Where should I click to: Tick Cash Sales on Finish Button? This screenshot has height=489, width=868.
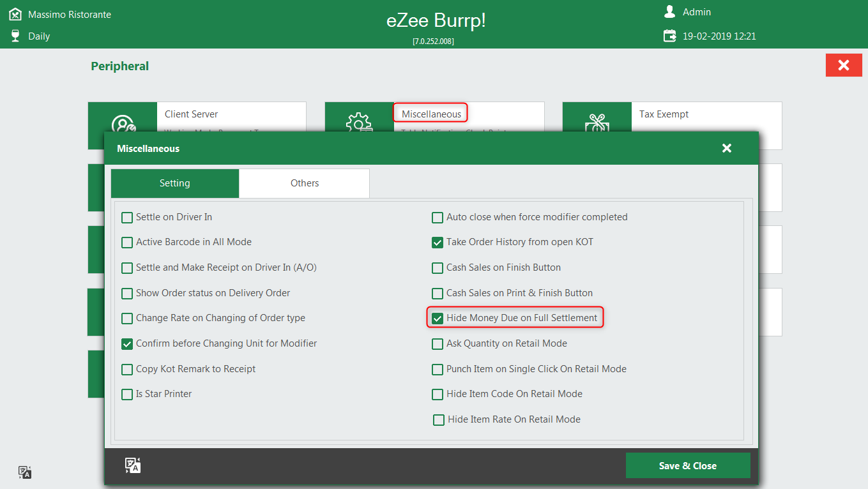[x=438, y=268]
